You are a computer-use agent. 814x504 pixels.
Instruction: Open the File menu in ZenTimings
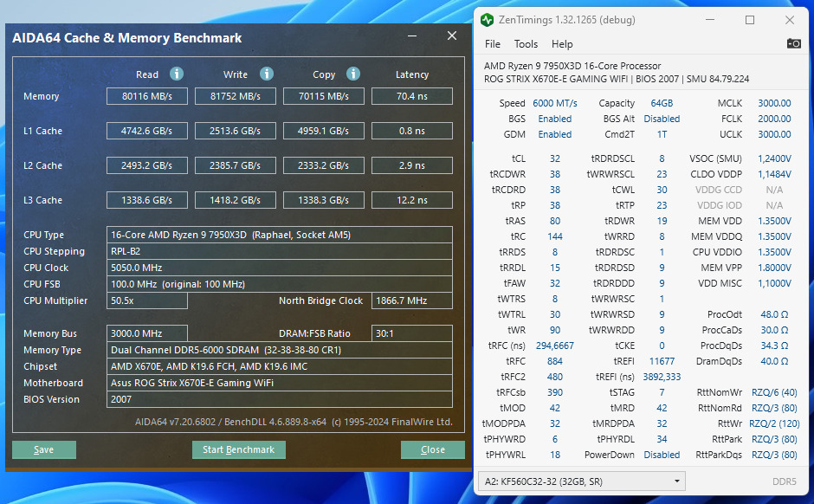tap(492, 44)
